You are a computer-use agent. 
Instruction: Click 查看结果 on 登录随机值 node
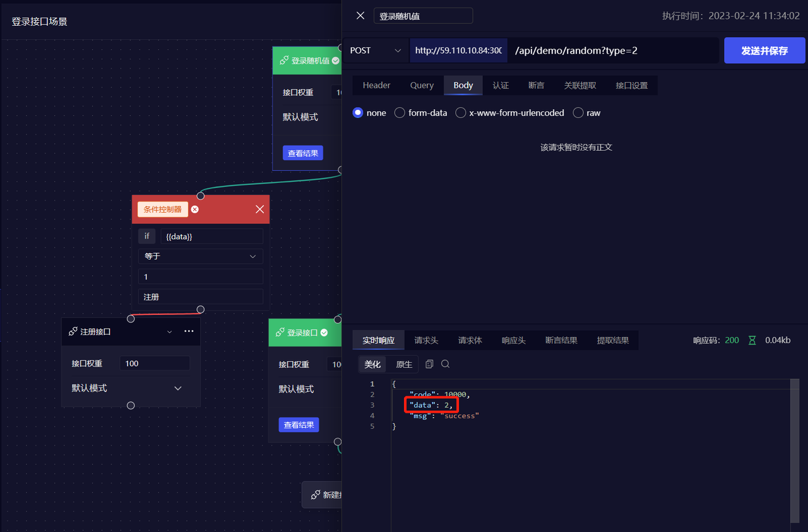[303, 153]
